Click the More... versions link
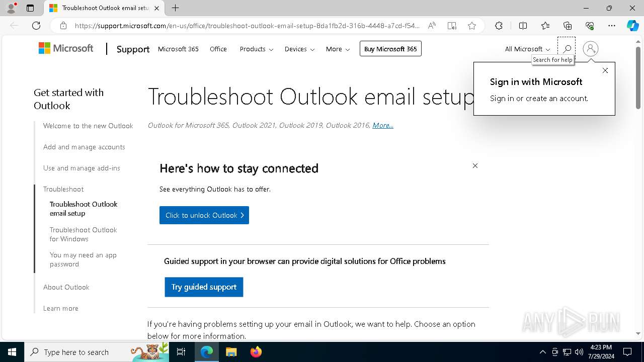 pyautogui.click(x=383, y=125)
